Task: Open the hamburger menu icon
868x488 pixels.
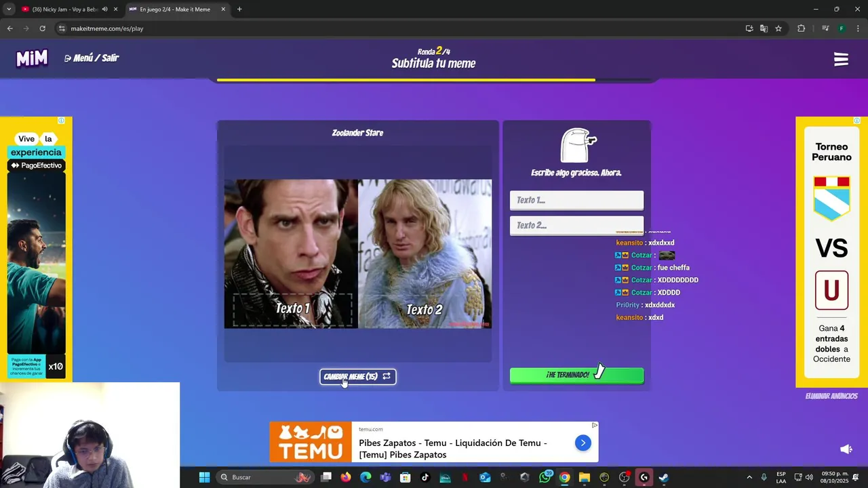Action: click(x=841, y=60)
